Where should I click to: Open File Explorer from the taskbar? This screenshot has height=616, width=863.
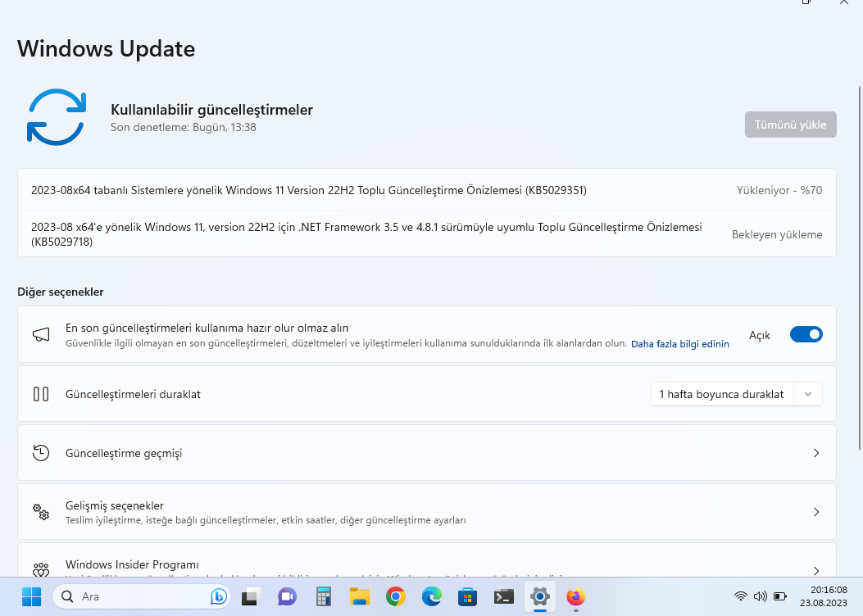pyautogui.click(x=360, y=596)
